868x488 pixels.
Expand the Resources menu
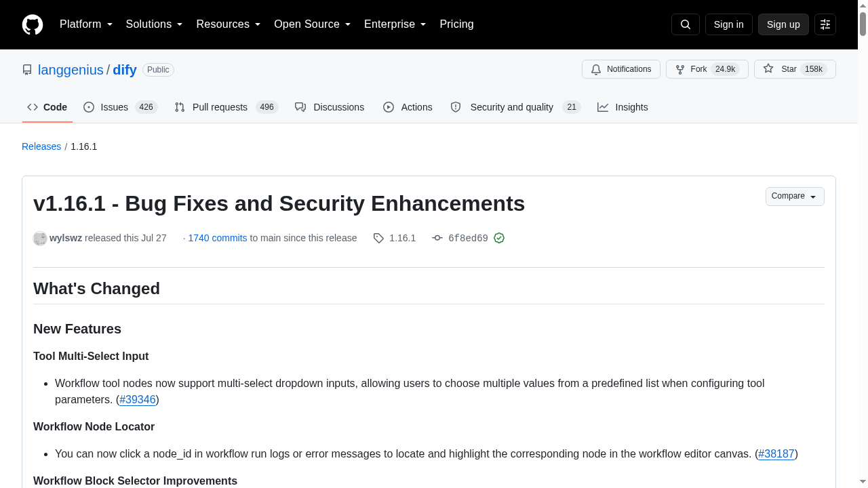[229, 24]
